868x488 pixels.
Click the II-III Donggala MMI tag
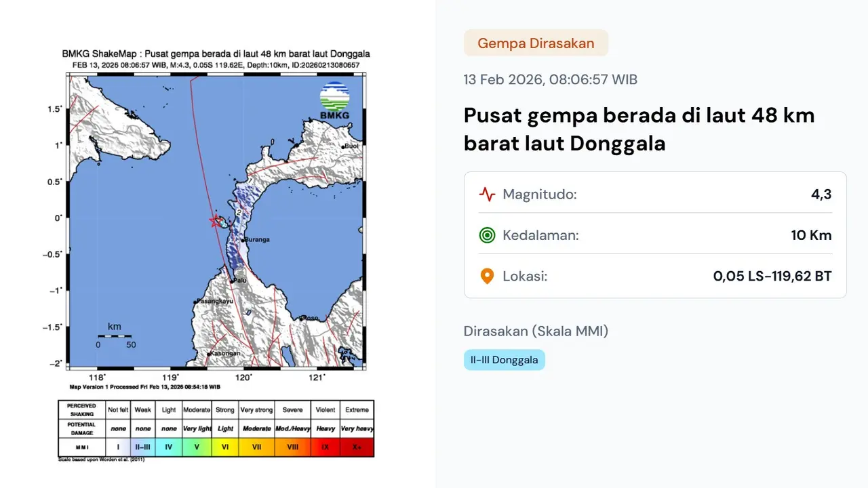tap(505, 360)
